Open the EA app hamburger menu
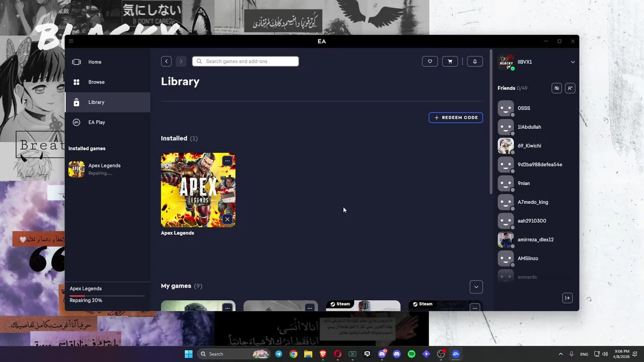 coord(71,41)
